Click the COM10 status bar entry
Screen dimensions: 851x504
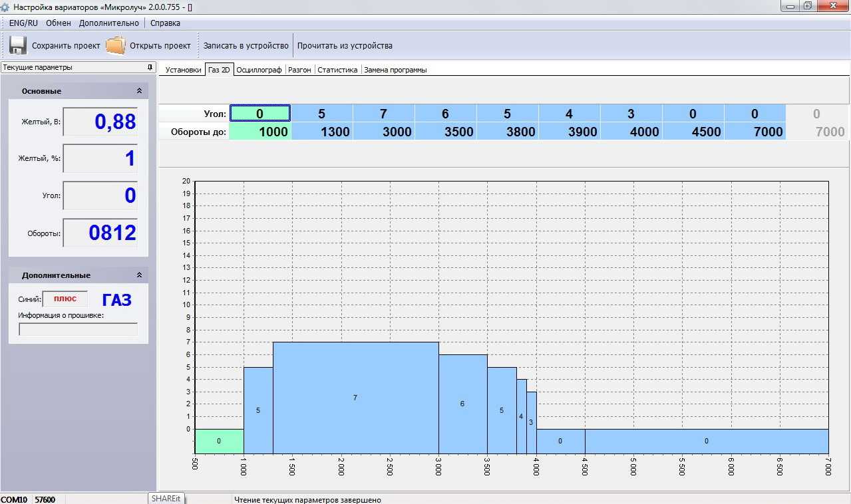tap(14, 499)
